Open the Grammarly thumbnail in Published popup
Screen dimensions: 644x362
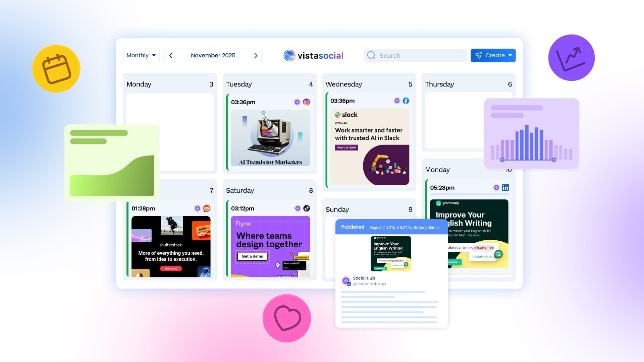click(391, 253)
